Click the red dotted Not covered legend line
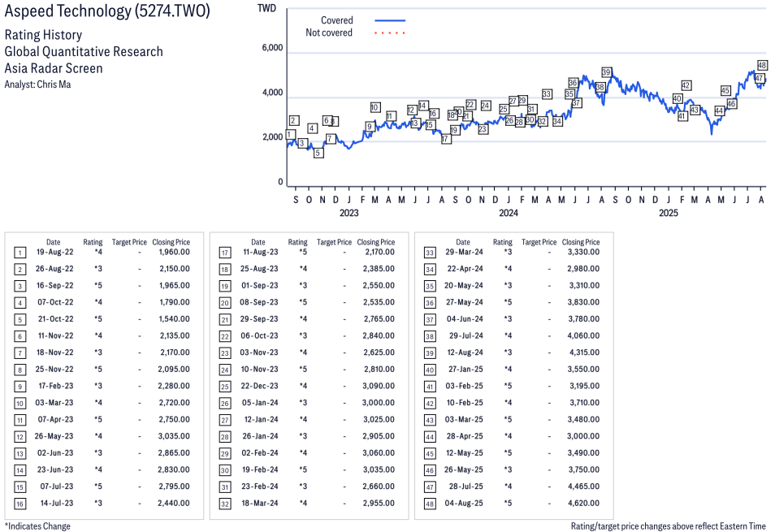The height and width of the screenshot is (532, 775). (x=390, y=33)
